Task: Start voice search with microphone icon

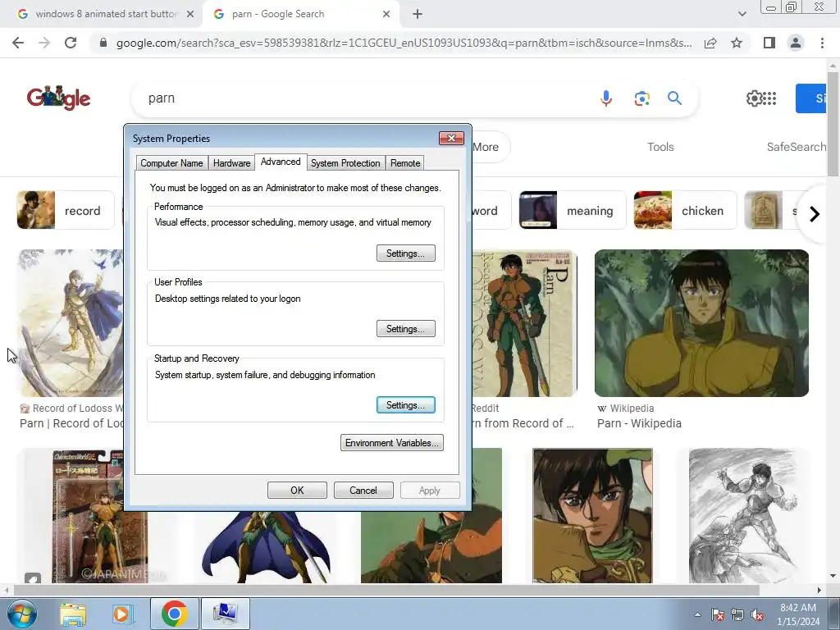Action: 606,98
